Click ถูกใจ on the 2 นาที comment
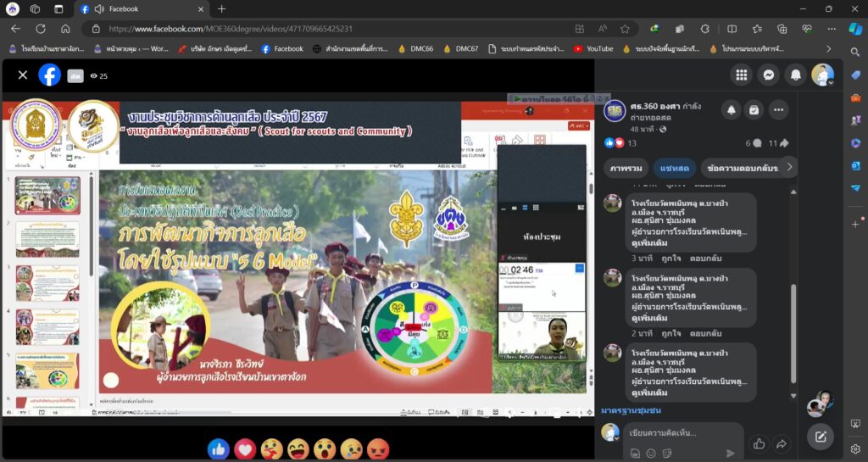Viewport: 868px width, 462px height. pyautogui.click(x=671, y=334)
